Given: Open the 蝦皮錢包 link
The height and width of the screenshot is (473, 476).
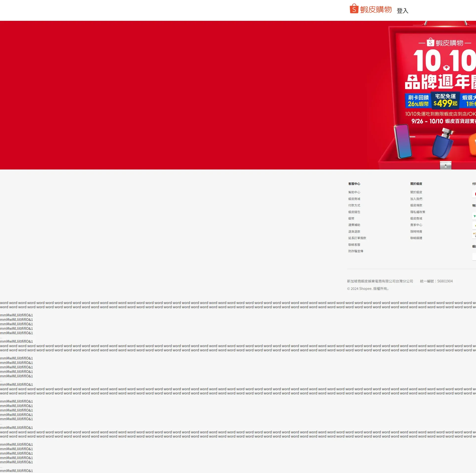Looking at the screenshot, I should (354, 212).
